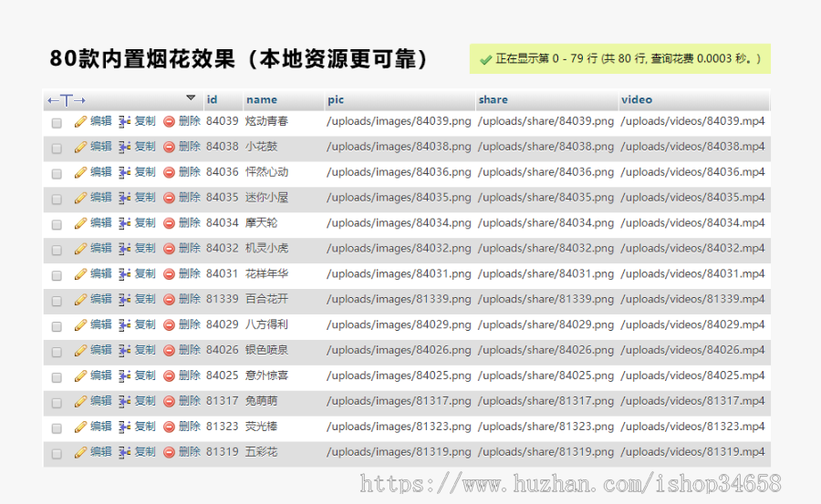Sort by the share column header
The width and height of the screenshot is (821, 504).
tap(493, 99)
